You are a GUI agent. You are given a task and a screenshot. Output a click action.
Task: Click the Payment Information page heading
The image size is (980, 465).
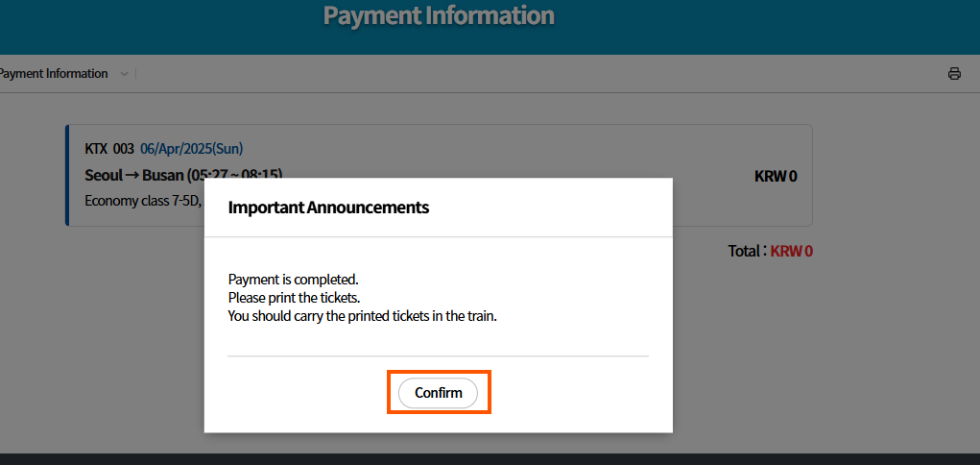tap(439, 15)
